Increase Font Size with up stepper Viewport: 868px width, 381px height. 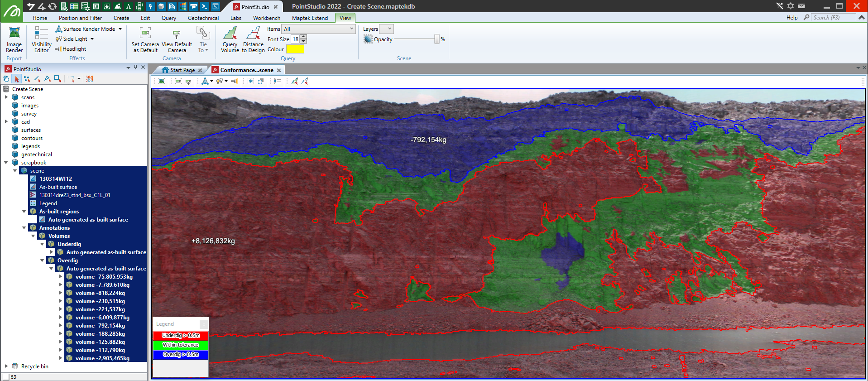click(x=304, y=37)
